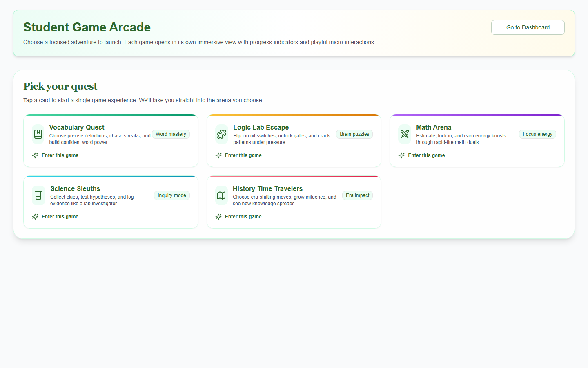Image resolution: width=588 pixels, height=368 pixels.
Task: Click the Era impact badge
Action: point(357,195)
